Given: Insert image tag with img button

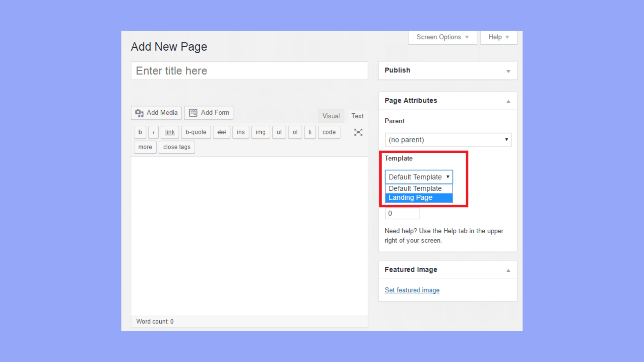Looking at the screenshot, I should pos(260,132).
